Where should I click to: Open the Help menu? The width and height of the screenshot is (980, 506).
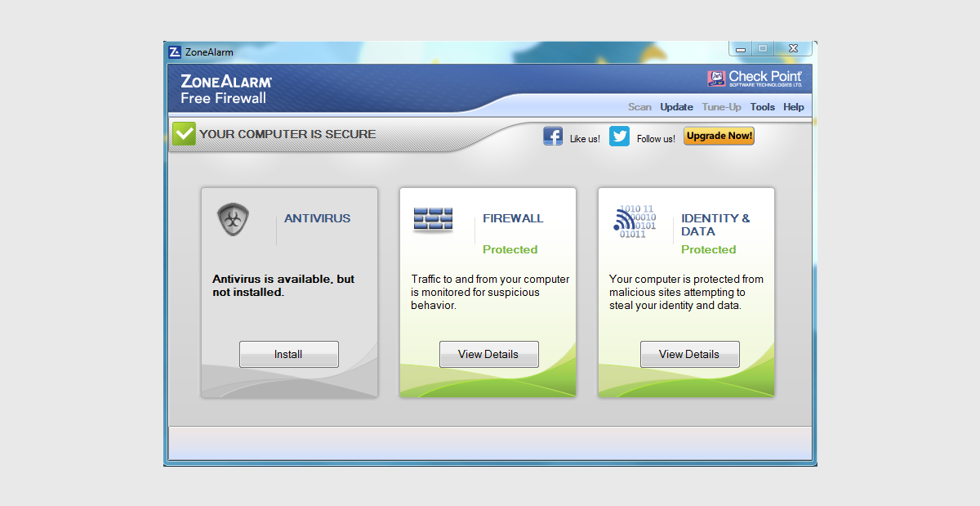[x=794, y=107]
